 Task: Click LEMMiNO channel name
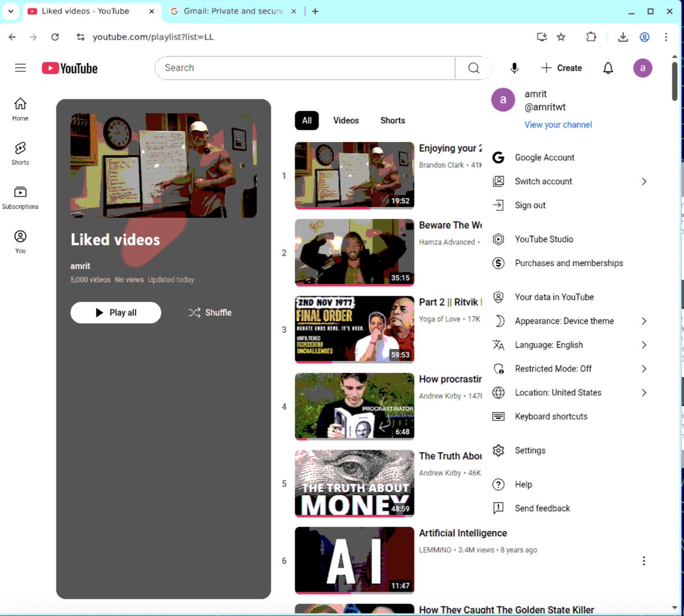(435, 550)
